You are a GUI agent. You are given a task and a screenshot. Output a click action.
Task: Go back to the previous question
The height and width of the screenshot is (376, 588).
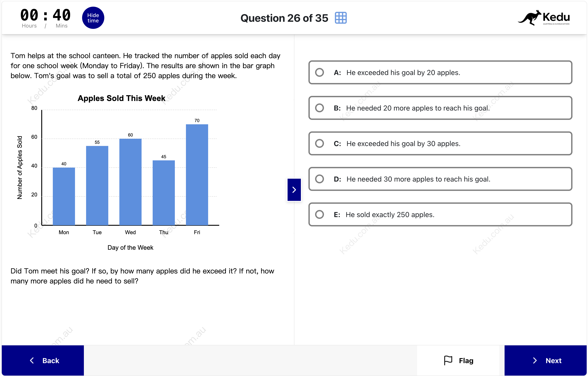43,360
